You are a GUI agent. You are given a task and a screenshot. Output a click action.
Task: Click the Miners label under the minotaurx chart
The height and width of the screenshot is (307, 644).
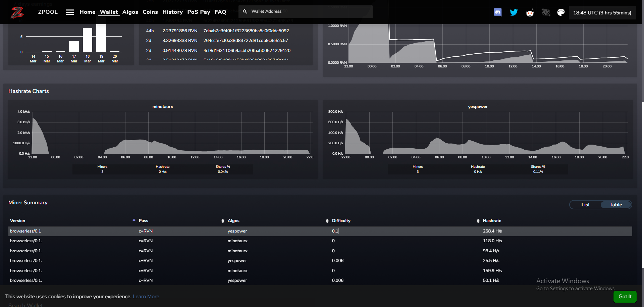102,167
